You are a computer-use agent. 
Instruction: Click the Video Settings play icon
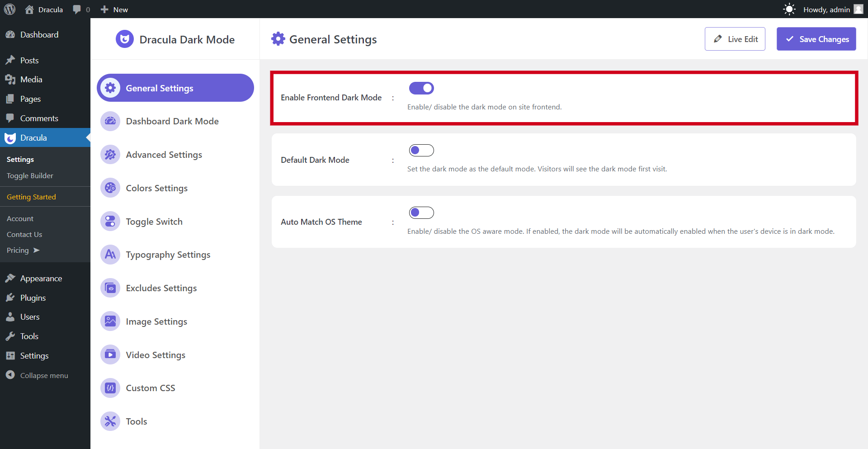pos(110,355)
